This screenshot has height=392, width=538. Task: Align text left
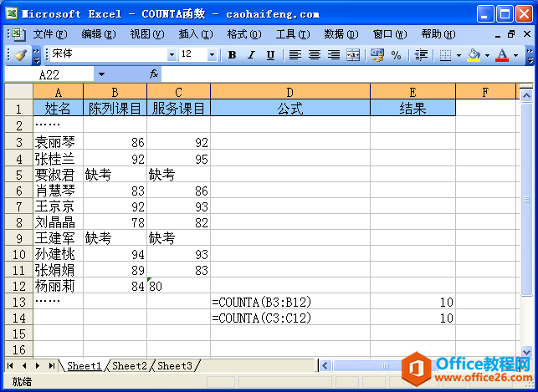[x=295, y=55]
